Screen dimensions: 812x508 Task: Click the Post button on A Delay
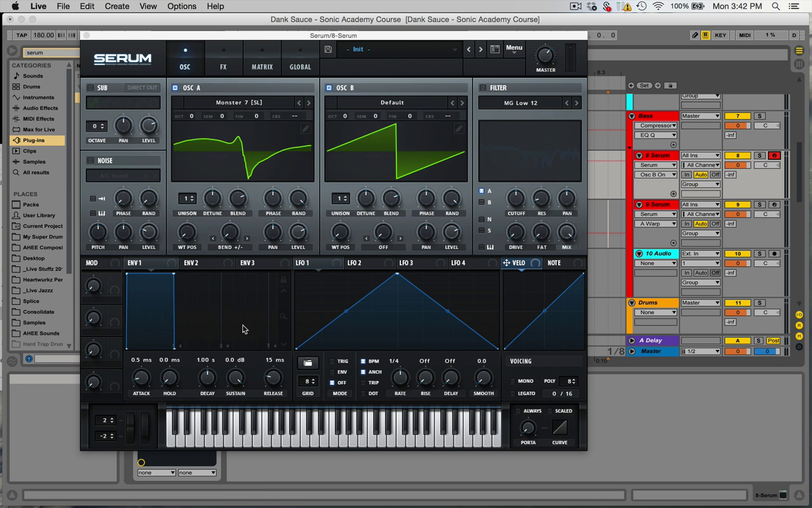[773, 341]
